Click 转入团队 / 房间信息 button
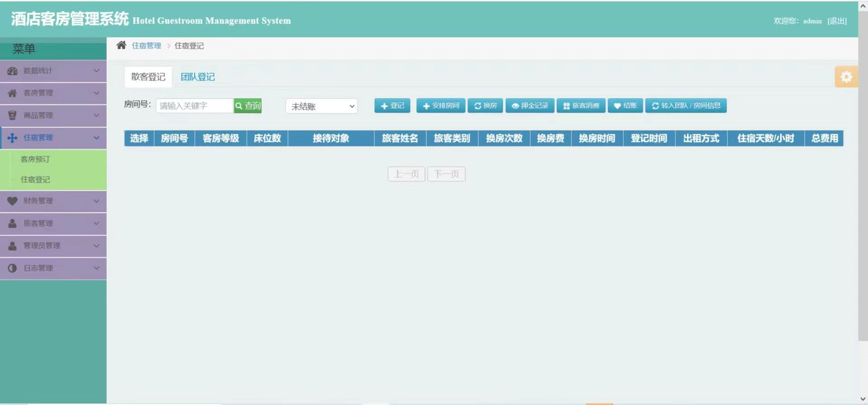Image resolution: width=868 pixels, height=405 pixels. pyautogui.click(x=686, y=106)
